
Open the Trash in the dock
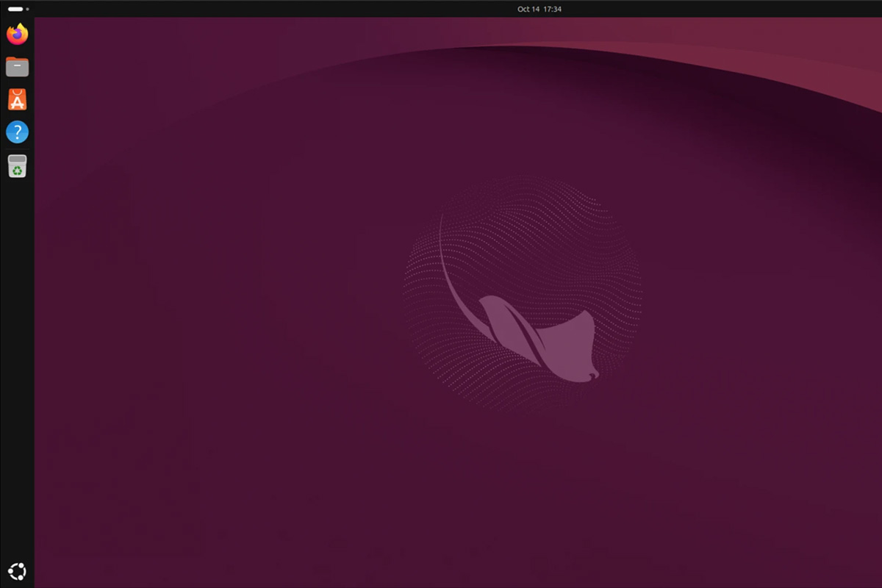(17, 166)
